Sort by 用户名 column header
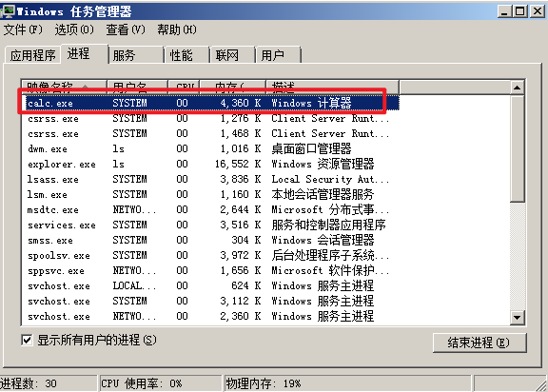This screenshot has width=548, height=392. pos(137,87)
